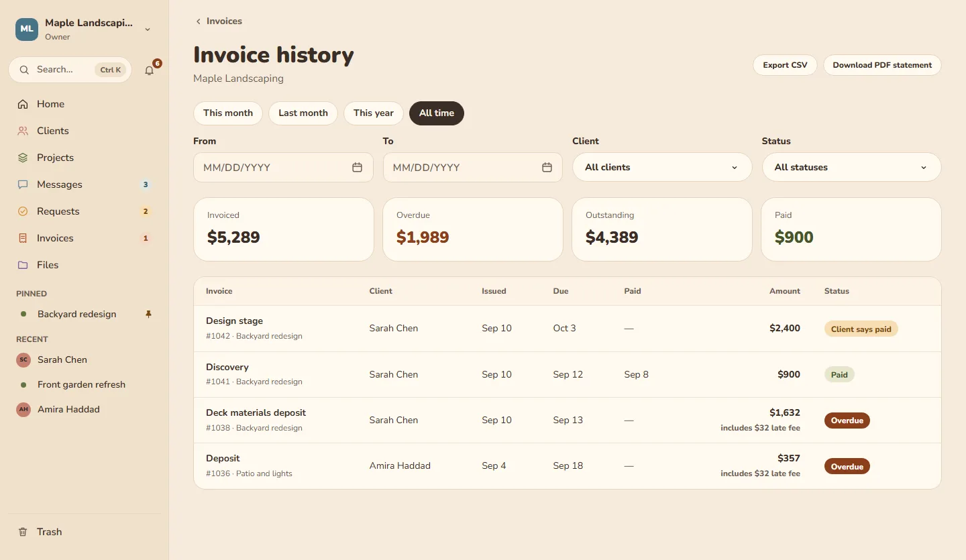This screenshot has width=966, height=560.
Task: Open Files in sidebar
Action: 84,265
